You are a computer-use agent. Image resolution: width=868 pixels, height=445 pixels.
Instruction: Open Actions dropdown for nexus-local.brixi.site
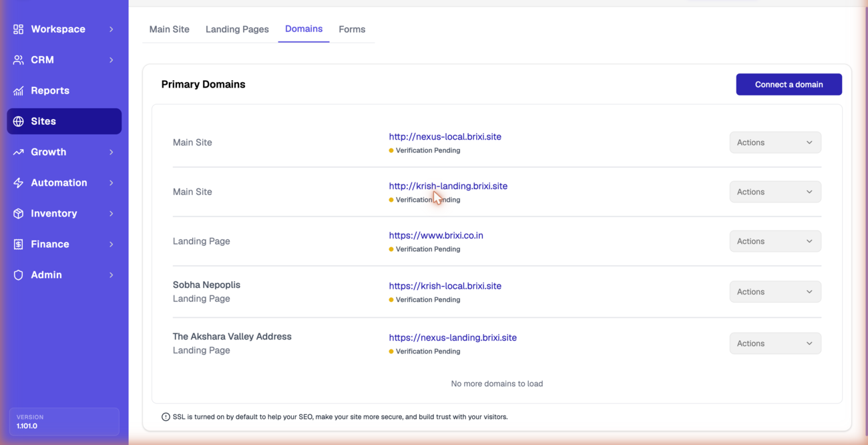775,142
